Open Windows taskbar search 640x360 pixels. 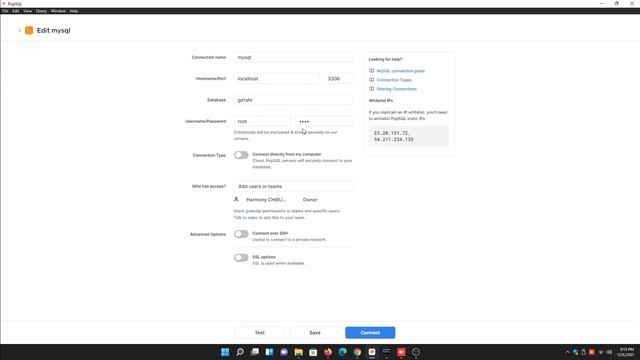tap(240, 352)
